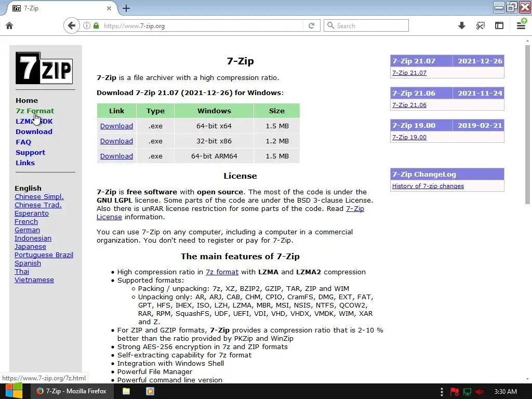
Task: Switch language to French
Action: [26, 221]
